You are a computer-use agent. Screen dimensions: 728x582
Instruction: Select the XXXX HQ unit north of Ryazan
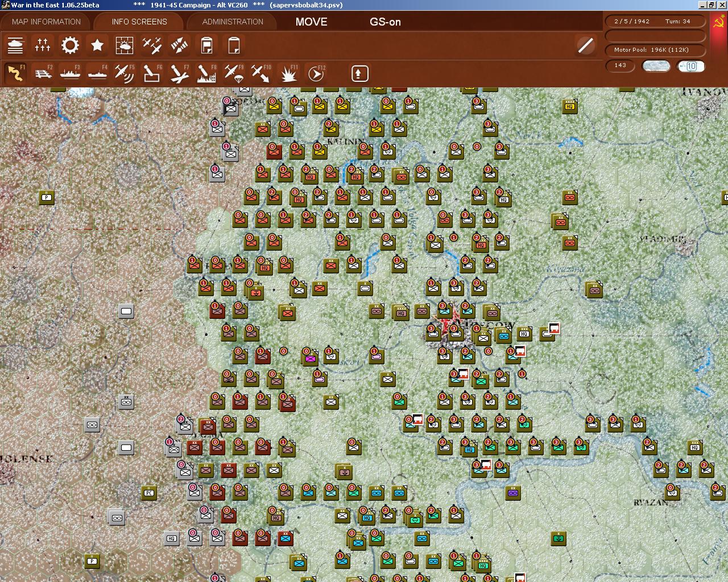click(694, 447)
